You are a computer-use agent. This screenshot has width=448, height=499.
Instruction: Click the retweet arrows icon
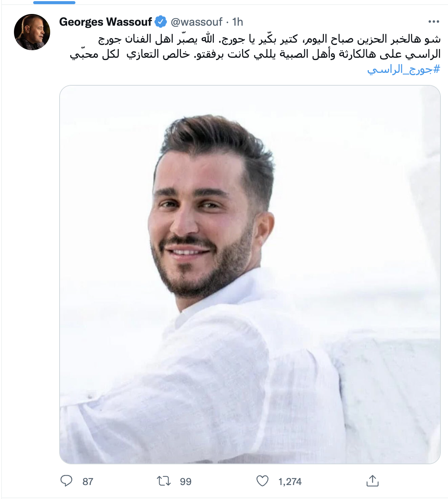point(164,481)
